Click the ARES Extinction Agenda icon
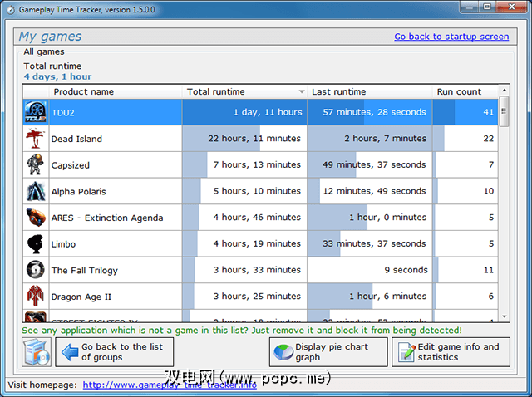Image resolution: width=532 pixels, height=397 pixels. point(36,217)
